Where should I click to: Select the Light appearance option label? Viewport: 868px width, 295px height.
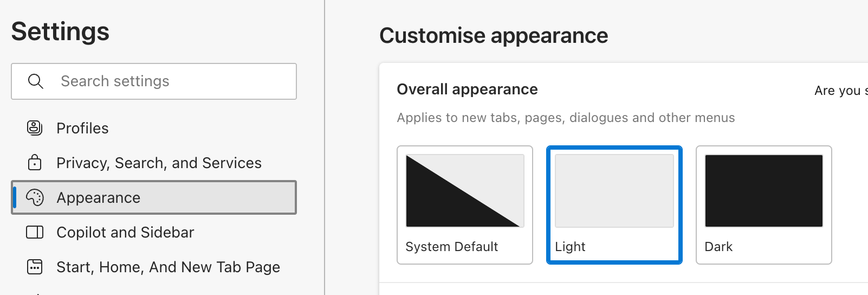[x=570, y=247]
